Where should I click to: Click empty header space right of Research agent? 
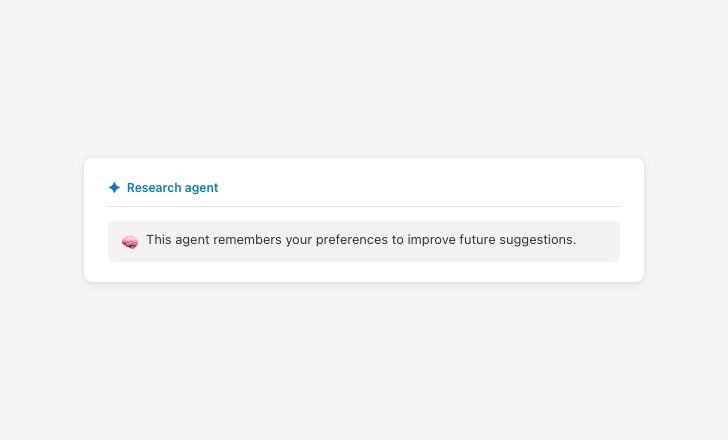click(420, 188)
